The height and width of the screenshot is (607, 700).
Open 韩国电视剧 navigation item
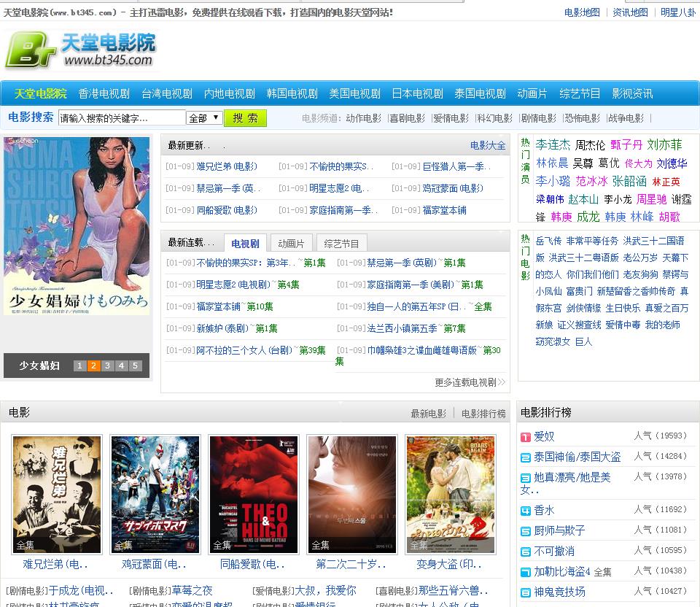click(292, 94)
